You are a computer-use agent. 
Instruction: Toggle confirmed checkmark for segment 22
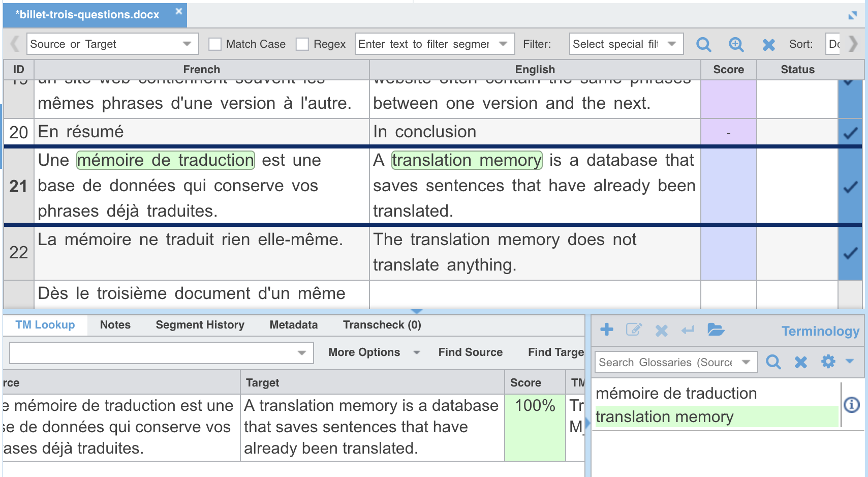click(x=851, y=253)
